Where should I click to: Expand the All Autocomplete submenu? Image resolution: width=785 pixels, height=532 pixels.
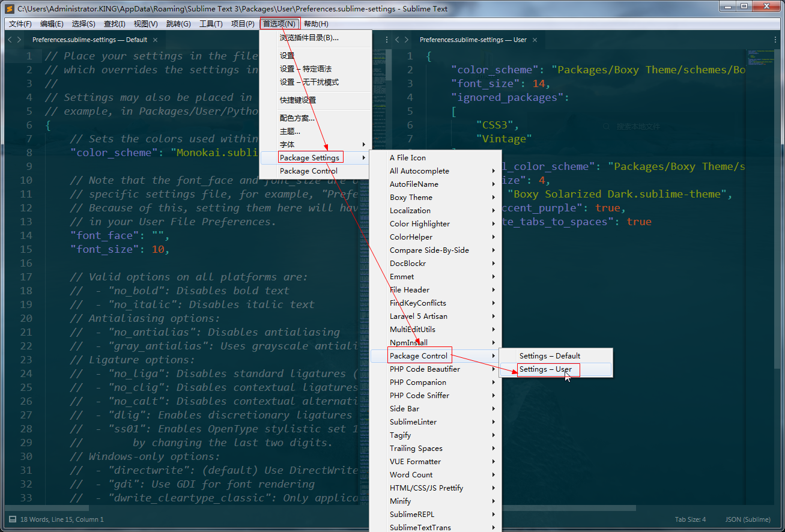434,171
